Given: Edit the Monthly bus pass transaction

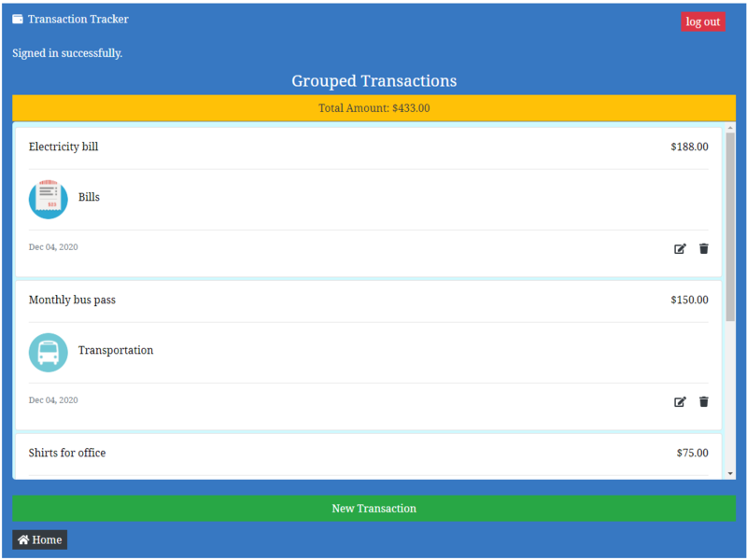Looking at the screenshot, I should (680, 402).
